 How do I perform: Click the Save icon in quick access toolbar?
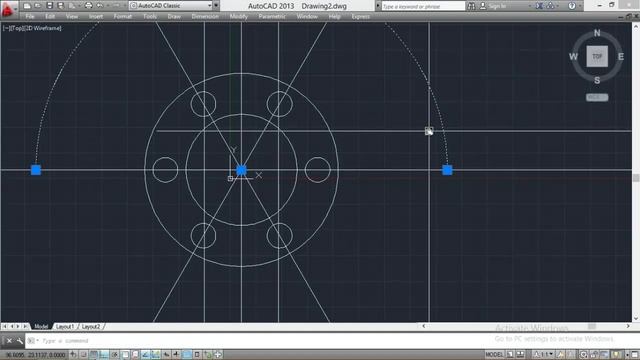(49, 6)
